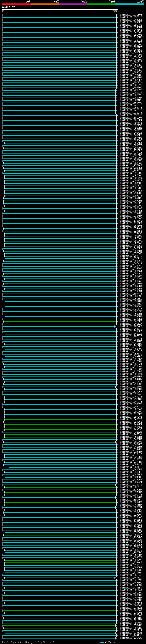
Task: Select hit label UniRef100_C3TS12
Action: click(131, 17)
